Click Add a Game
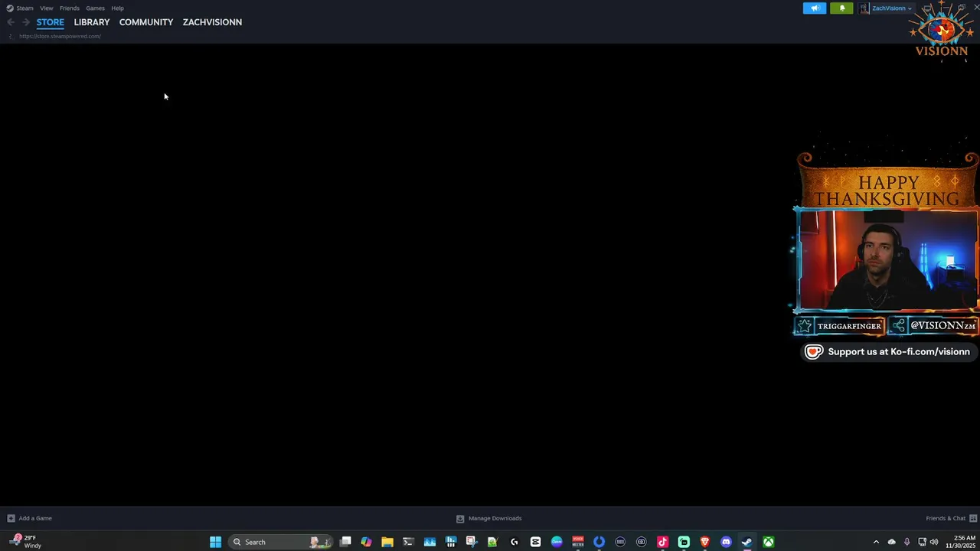This screenshot has width=980, height=551. coord(30,518)
